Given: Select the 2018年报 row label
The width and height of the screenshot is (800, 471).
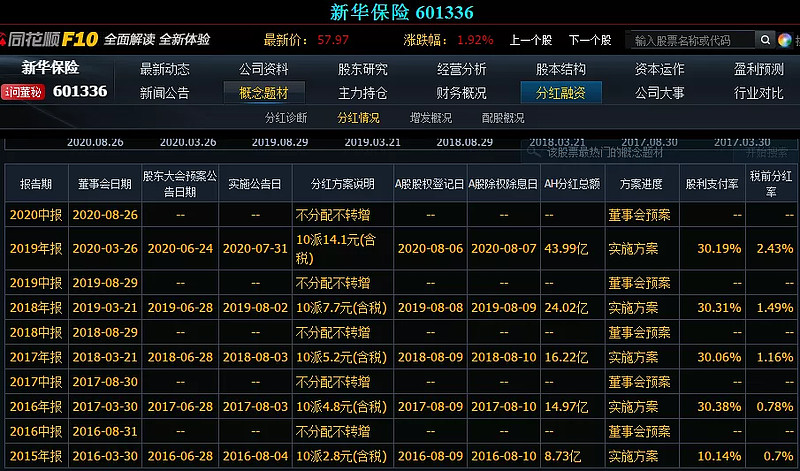Looking at the screenshot, I should (x=36, y=308).
